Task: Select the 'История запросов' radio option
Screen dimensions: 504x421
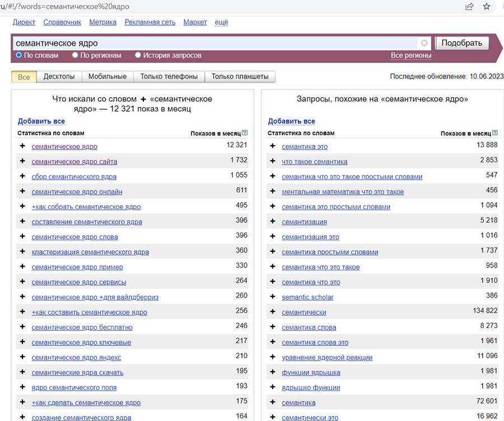Action: pos(138,55)
